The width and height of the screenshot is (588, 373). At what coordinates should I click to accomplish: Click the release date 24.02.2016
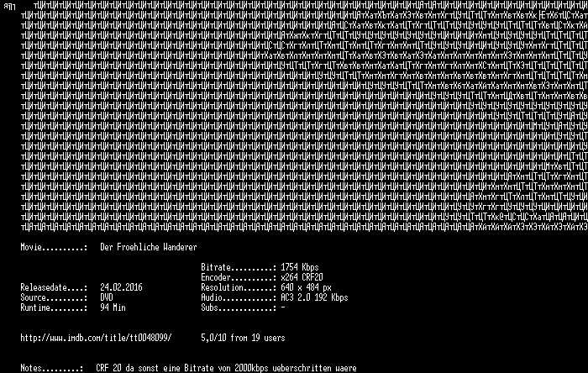(x=121, y=287)
